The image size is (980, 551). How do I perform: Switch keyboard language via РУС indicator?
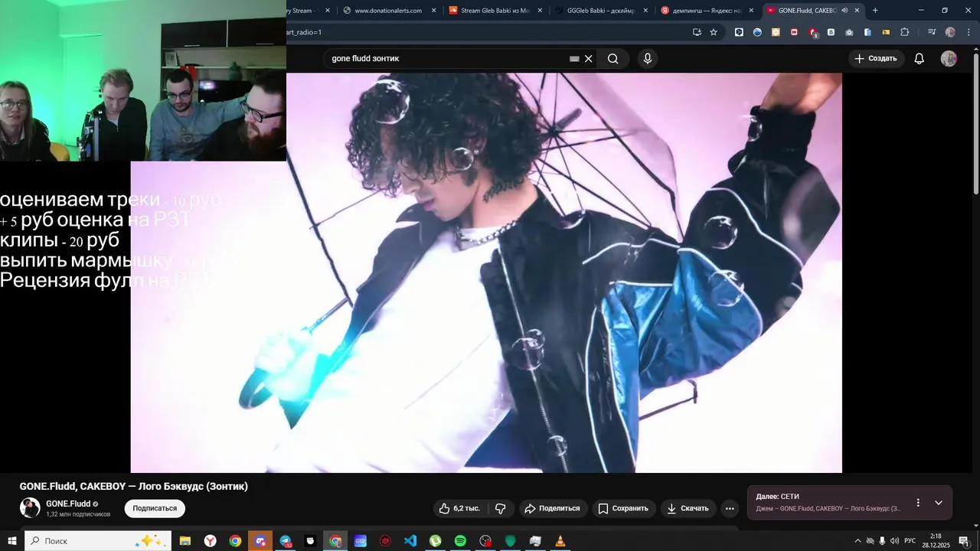click(x=910, y=541)
